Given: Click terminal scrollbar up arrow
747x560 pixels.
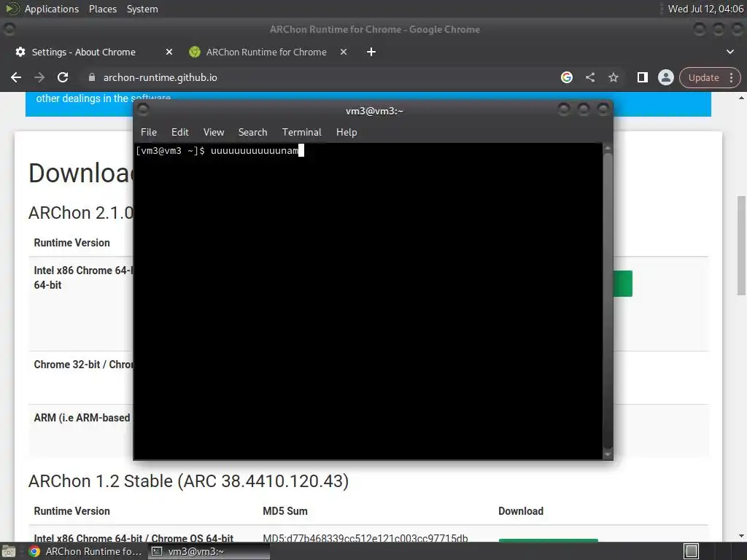Looking at the screenshot, I should tap(608, 148).
